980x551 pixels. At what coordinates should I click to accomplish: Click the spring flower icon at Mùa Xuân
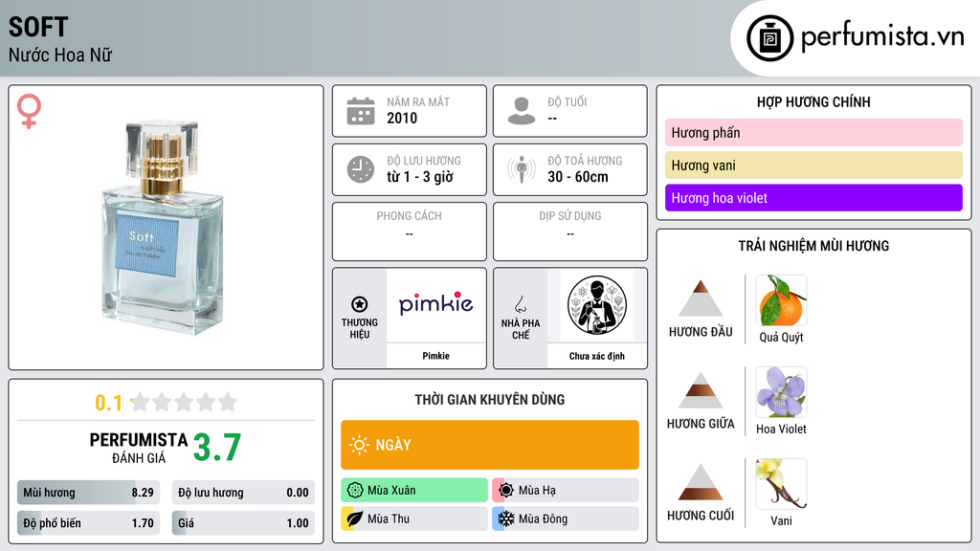pyautogui.click(x=355, y=491)
